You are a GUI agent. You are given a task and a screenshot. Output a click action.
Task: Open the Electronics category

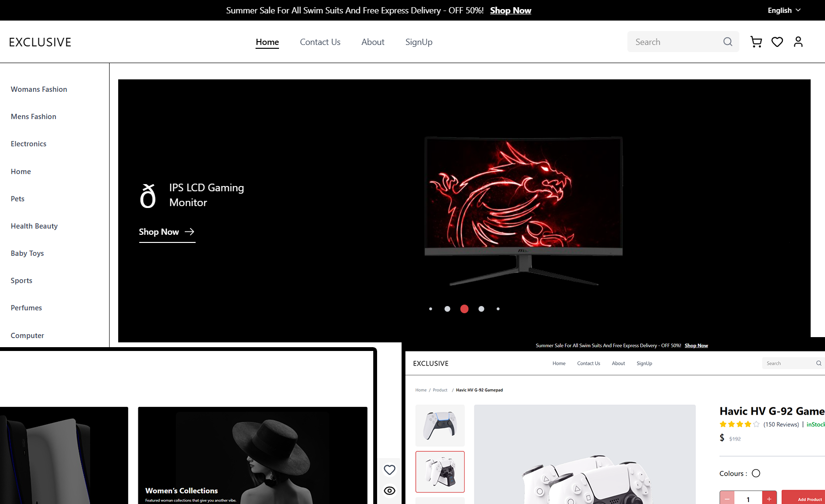(x=29, y=144)
